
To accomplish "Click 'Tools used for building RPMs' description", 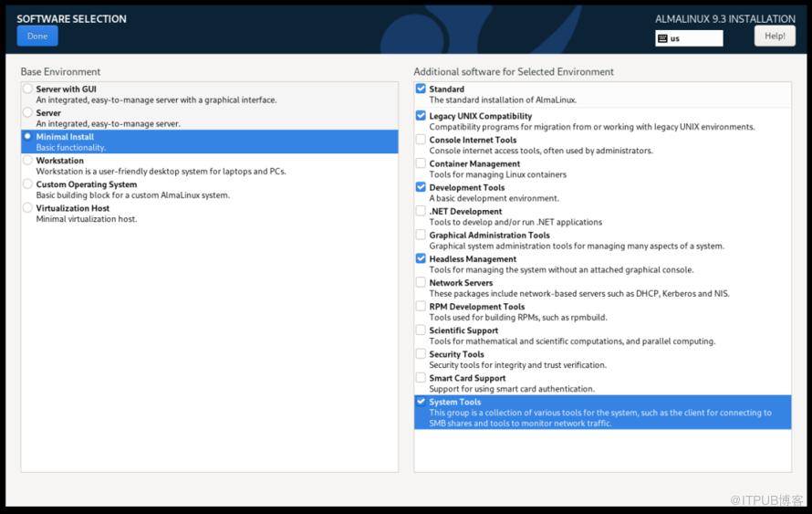I will tap(518, 318).
